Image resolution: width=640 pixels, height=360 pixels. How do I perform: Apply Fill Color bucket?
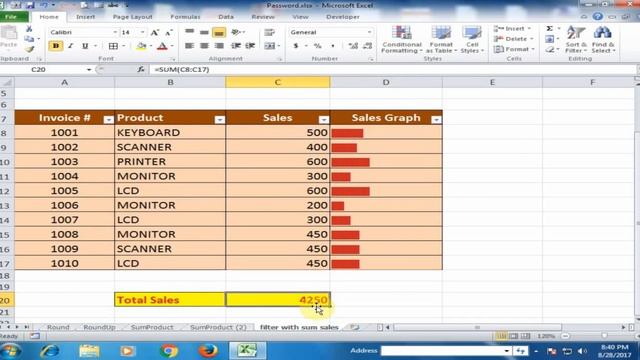[x=141, y=46]
